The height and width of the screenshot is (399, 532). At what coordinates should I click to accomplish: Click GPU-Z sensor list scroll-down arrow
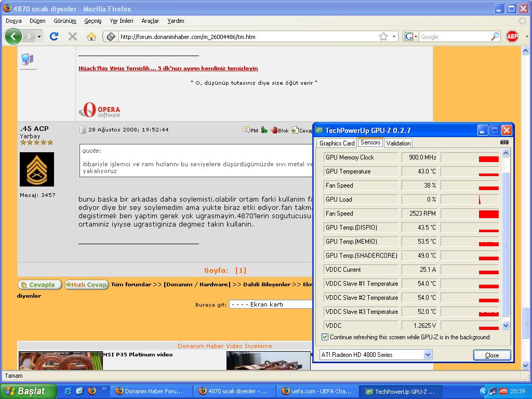(x=506, y=326)
